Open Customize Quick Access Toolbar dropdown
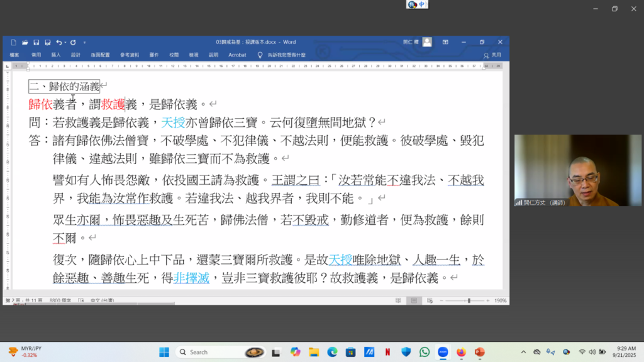 [85, 43]
